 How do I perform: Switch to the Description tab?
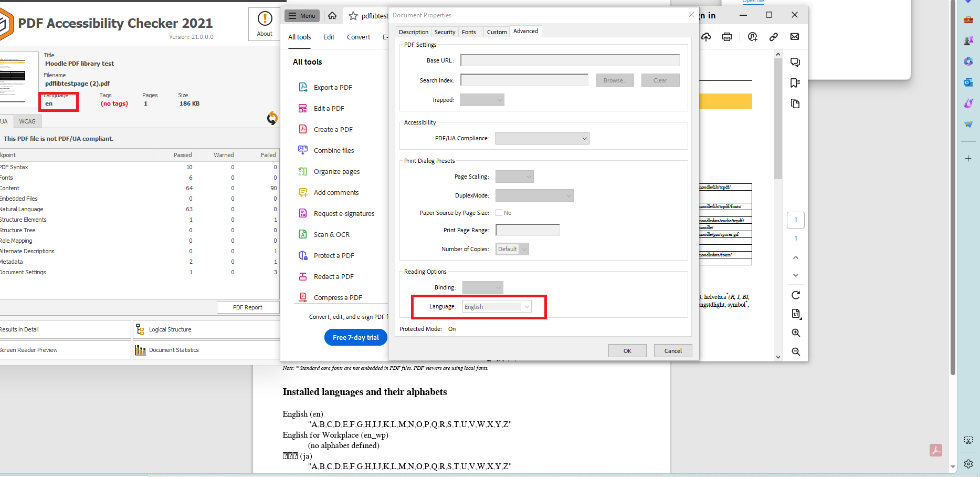tap(414, 32)
